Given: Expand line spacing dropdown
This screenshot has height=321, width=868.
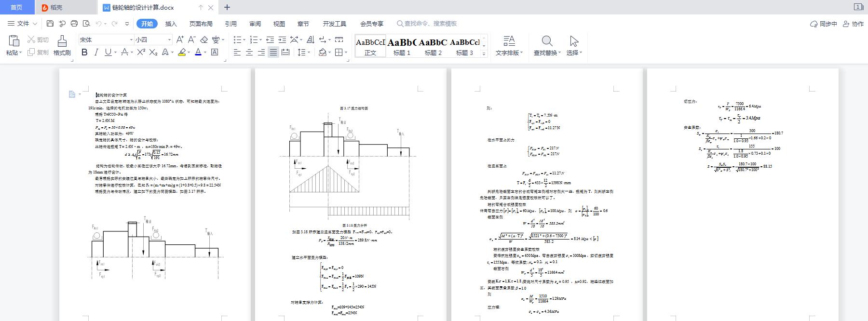Looking at the screenshot, I should [309, 52].
